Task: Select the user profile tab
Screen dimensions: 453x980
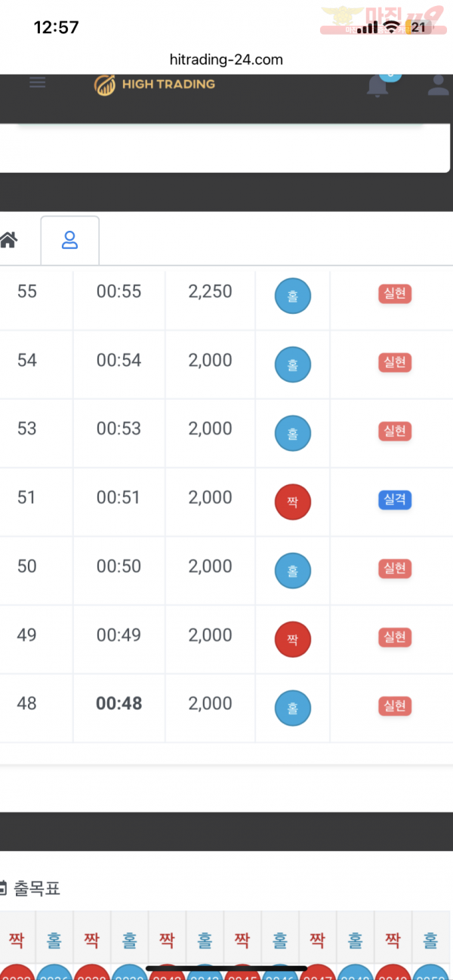Action: point(69,241)
